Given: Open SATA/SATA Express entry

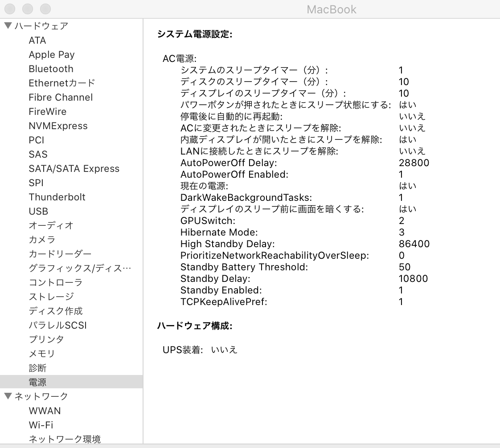Looking at the screenshot, I should [x=74, y=169].
